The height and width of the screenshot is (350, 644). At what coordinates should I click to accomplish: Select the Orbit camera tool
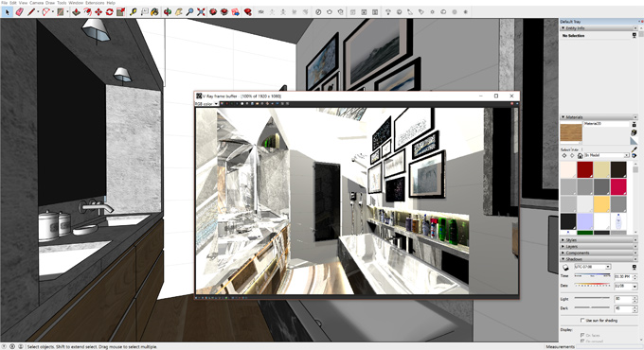(168, 12)
